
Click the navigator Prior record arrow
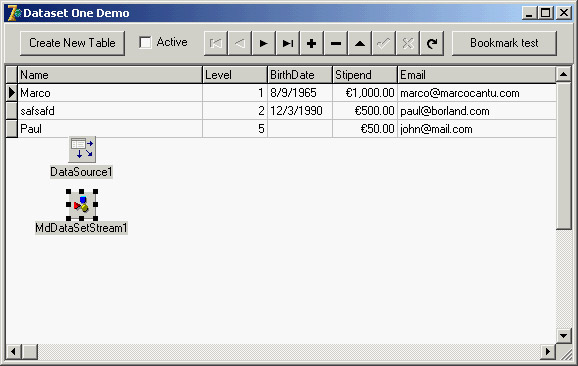240,43
